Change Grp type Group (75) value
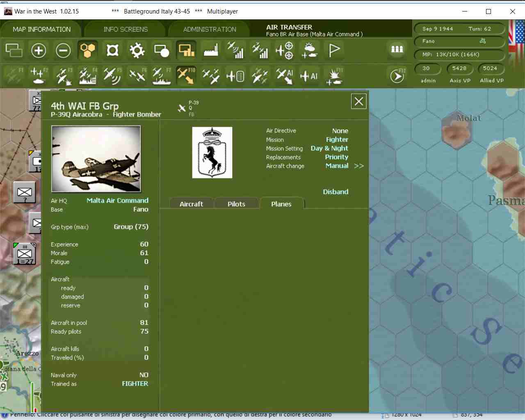Viewport: 525px width, 420px height. (131, 227)
